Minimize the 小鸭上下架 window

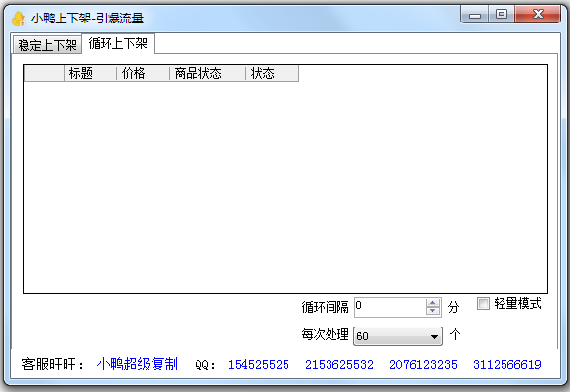pyautogui.click(x=474, y=15)
